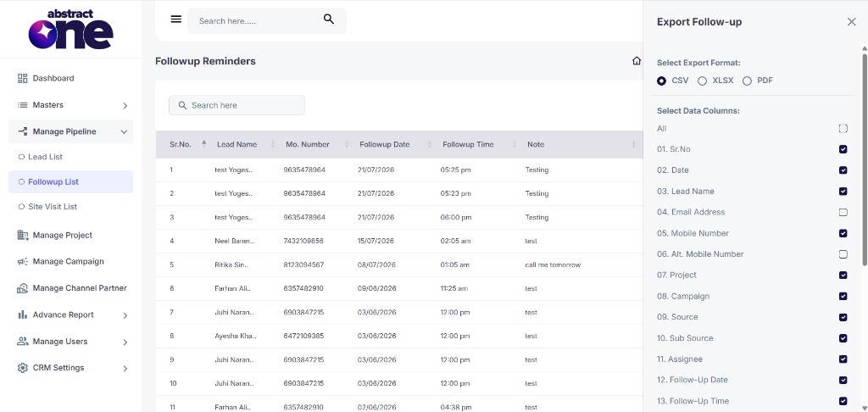Select CSV export format
The width and height of the screenshot is (868, 412).
pyautogui.click(x=661, y=81)
